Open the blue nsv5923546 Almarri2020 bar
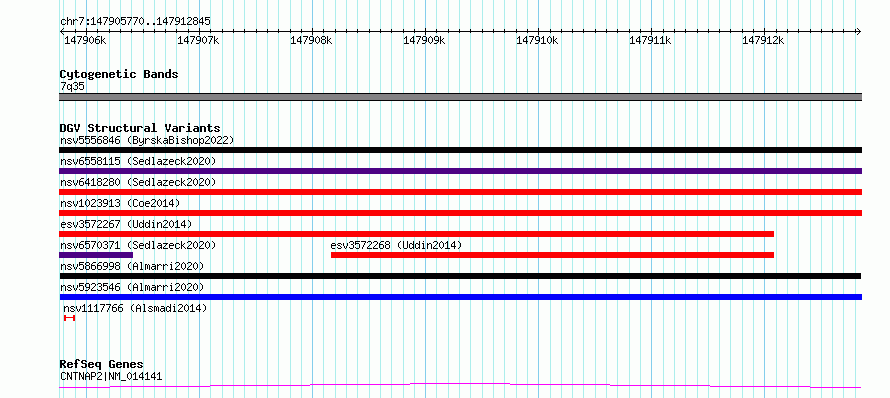 (x=460, y=297)
